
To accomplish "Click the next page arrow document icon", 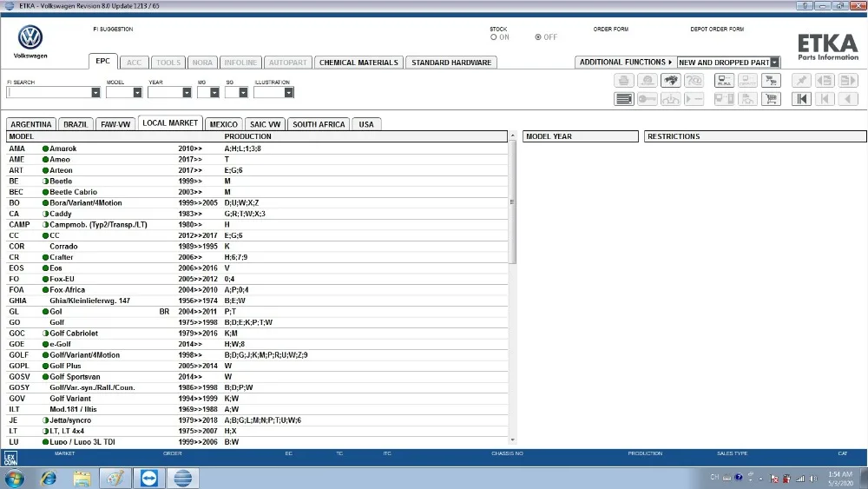I will [848, 80].
